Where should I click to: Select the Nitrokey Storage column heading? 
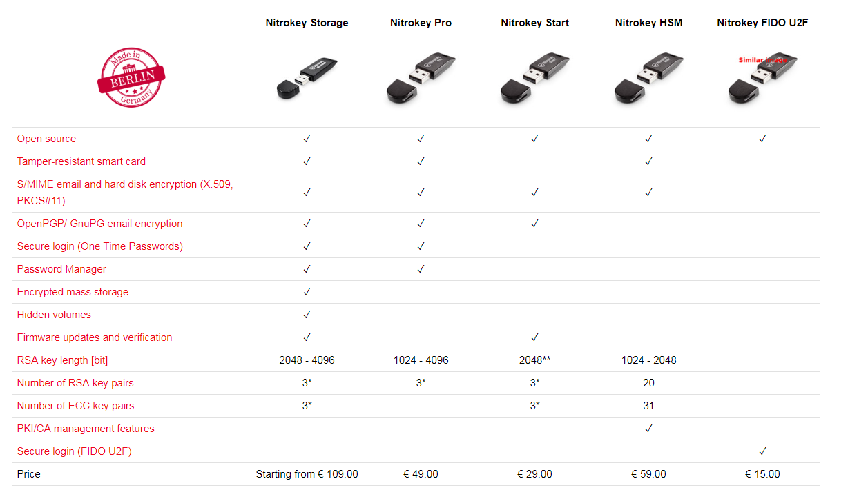pyautogui.click(x=307, y=23)
